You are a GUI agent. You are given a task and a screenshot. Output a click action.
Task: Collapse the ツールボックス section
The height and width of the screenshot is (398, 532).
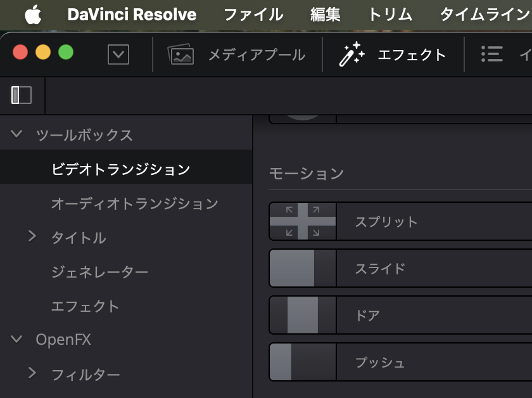[17, 134]
